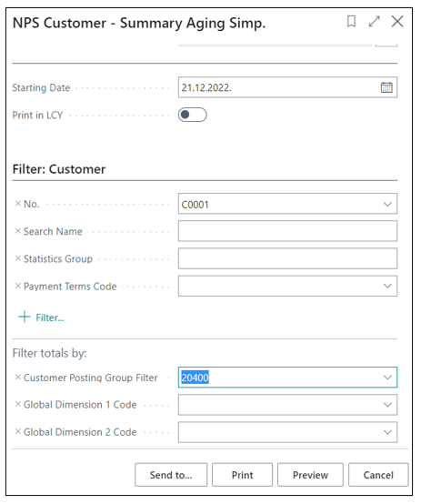This screenshot has width=421, height=504.
Task: Remove the No. filter
Action: [18, 204]
